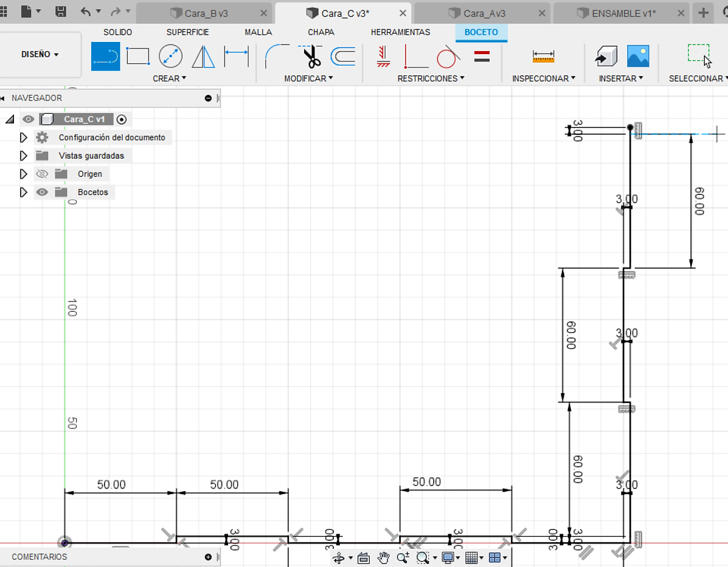Click the Zoom Window magnifier
728x567 pixels.
pos(423,558)
